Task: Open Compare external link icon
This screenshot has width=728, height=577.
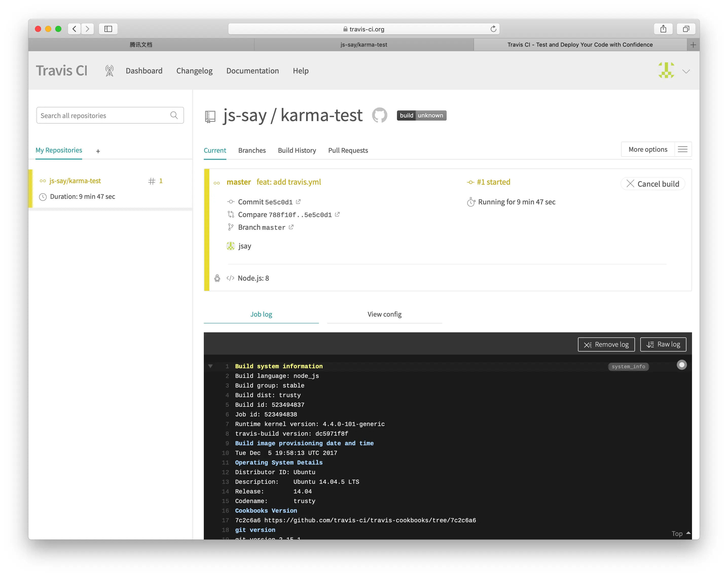Action: 337,214
